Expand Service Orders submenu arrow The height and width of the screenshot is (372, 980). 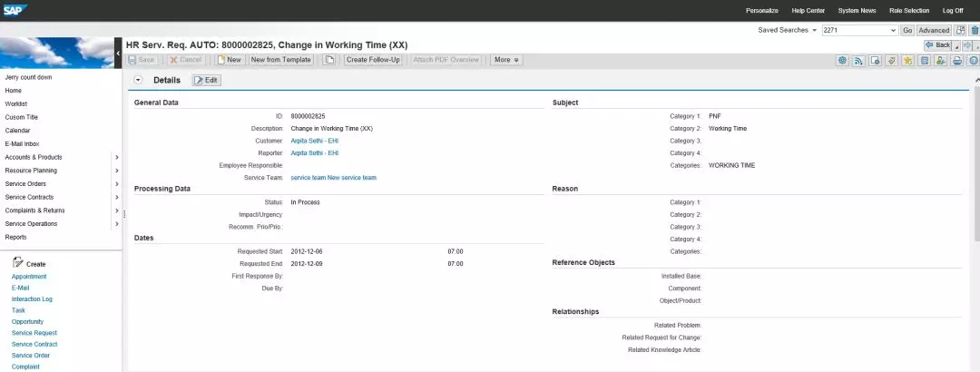pyautogui.click(x=116, y=184)
